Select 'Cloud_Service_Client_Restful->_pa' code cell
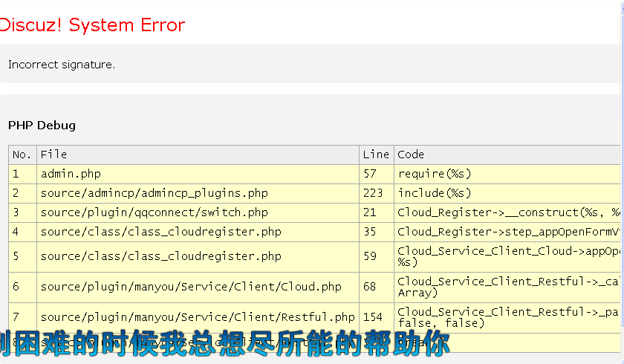Image resolution: width=624 pixels, height=364 pixels. (507, 317)
